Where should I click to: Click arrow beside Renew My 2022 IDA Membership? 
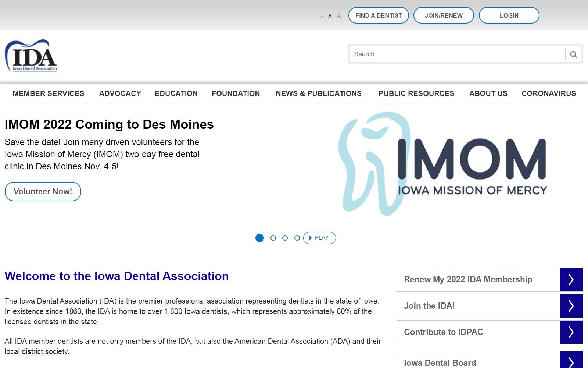[571, 280]
